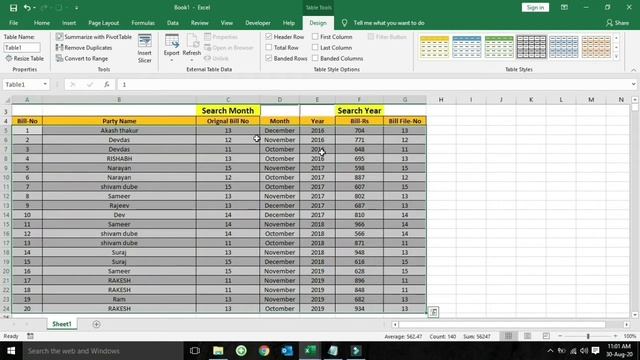The image size is (640, 360).
Task: Enable the Banded Columns checkbox
Action: coord(315,58)
